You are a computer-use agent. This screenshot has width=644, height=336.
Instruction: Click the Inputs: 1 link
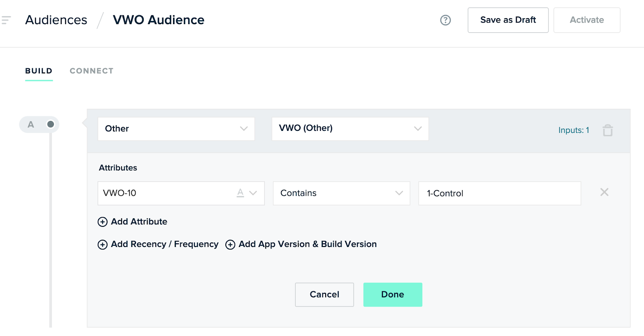[574, 130]
